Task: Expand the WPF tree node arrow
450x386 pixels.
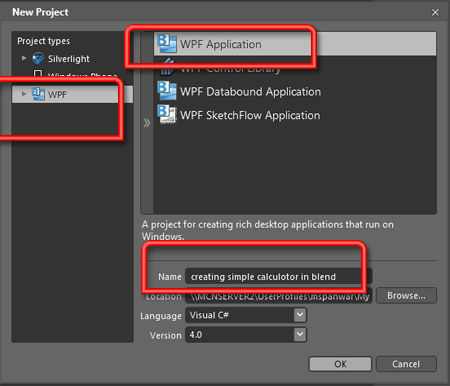Action: point(24,94)
